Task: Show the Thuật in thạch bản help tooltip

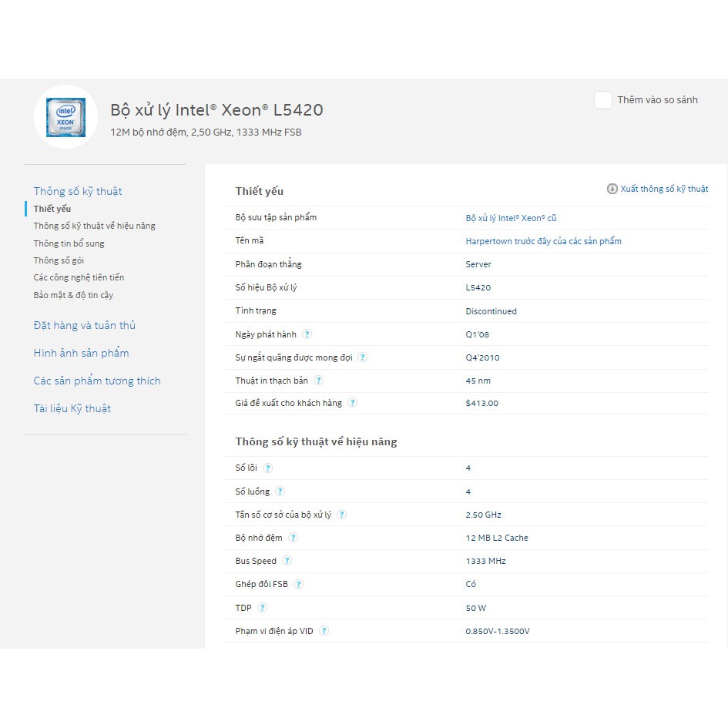Action: [319, 381]
